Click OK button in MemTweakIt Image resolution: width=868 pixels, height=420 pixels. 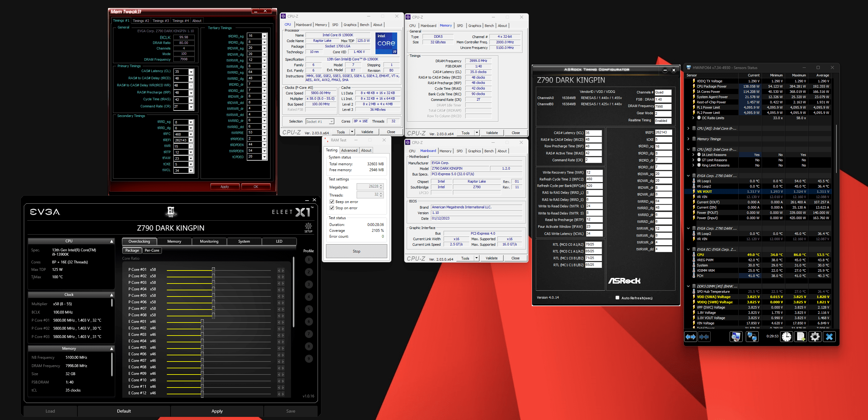(256, 187)
